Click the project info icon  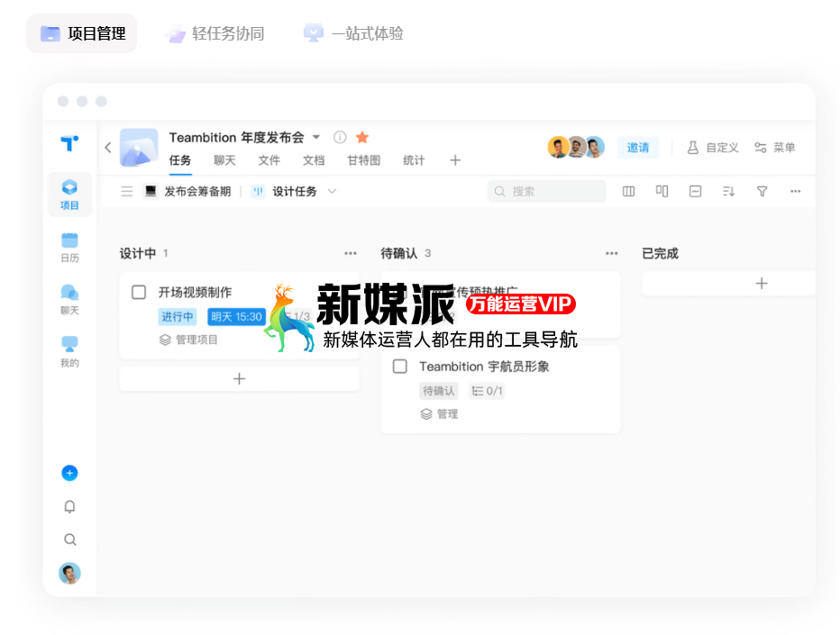[340, 138]
